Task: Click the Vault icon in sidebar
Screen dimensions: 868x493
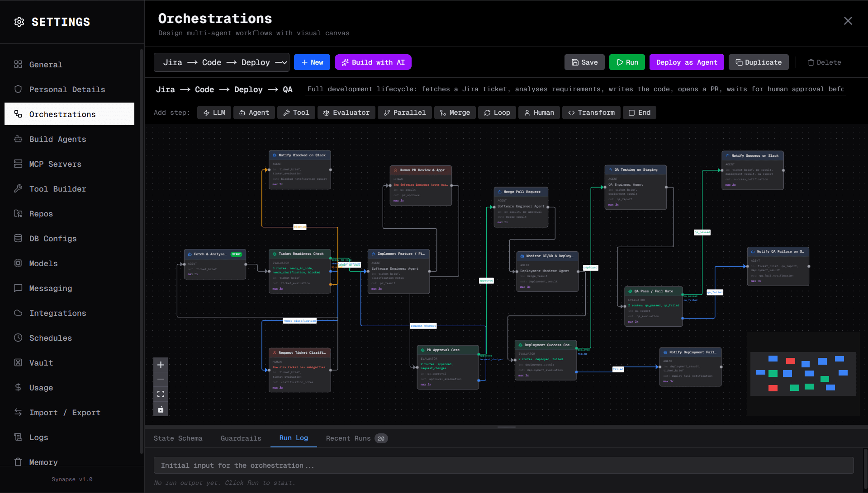Action: 18,362
